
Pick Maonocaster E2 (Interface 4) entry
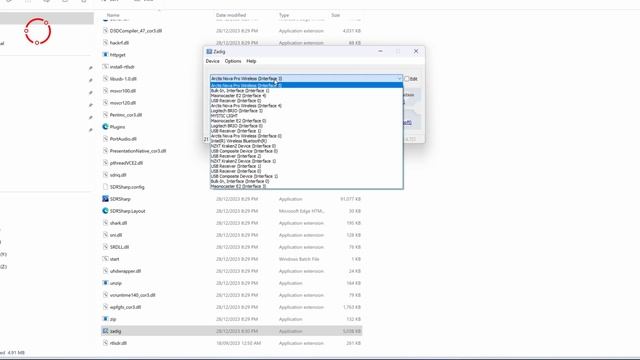click(307, 96)
